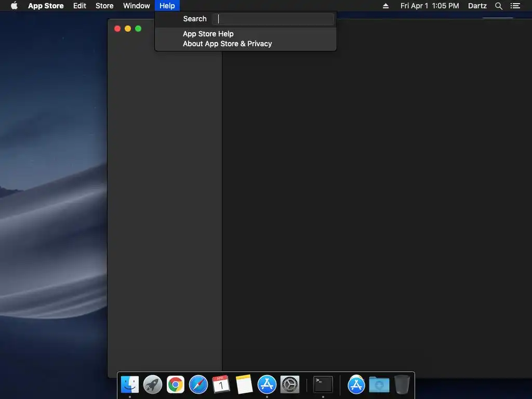Open the Window menu

pyautogui.click(x=137, y=6)
